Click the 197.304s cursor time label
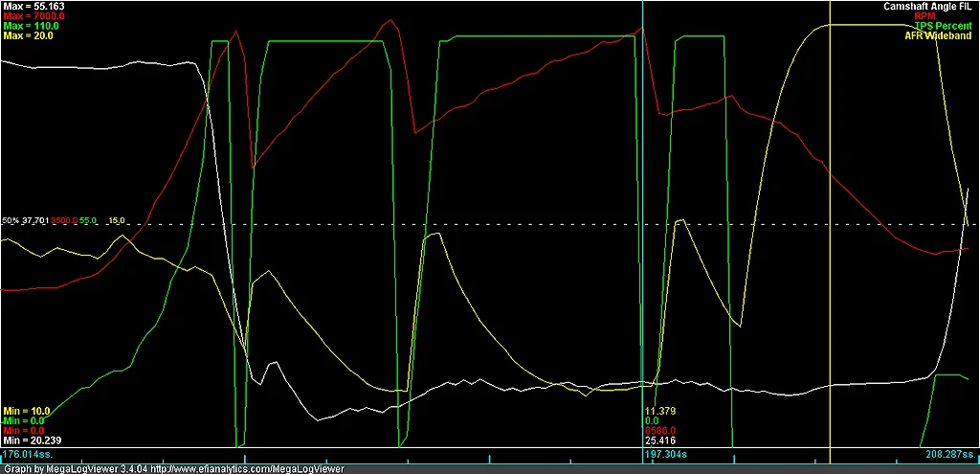This screenshot has width=980, height=474. pos(666,455)
